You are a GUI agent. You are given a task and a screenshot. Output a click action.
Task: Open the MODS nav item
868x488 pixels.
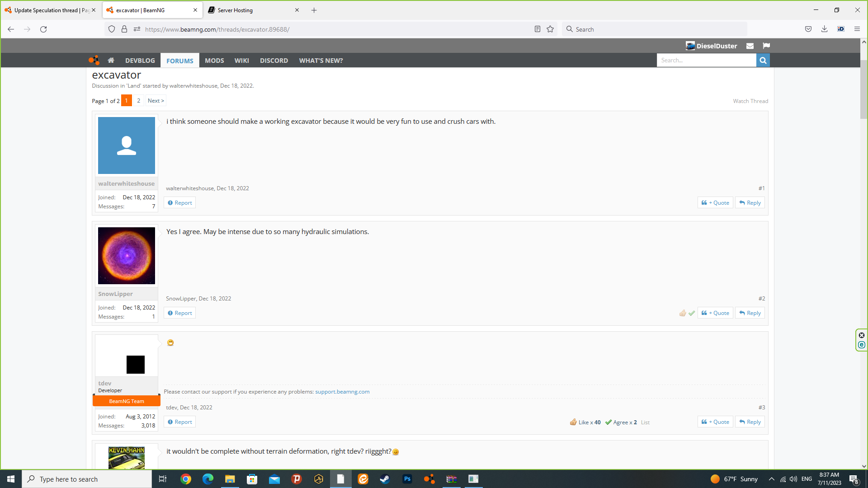pos(214,61)
